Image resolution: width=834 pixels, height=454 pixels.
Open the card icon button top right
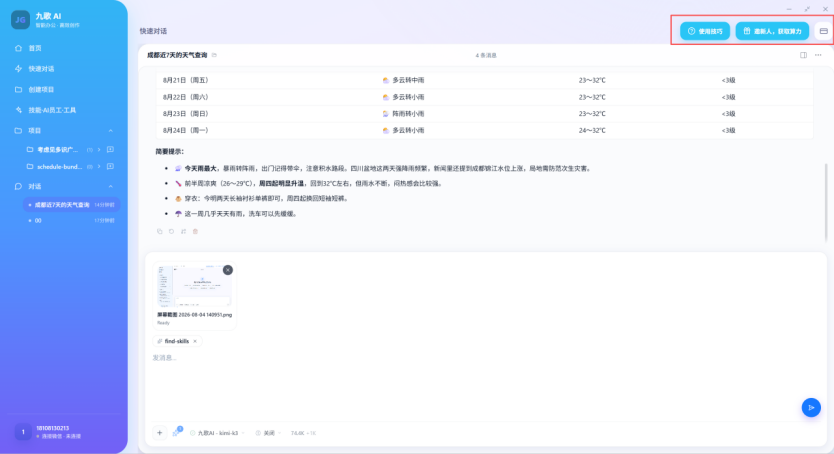click(x=823, y=31)
